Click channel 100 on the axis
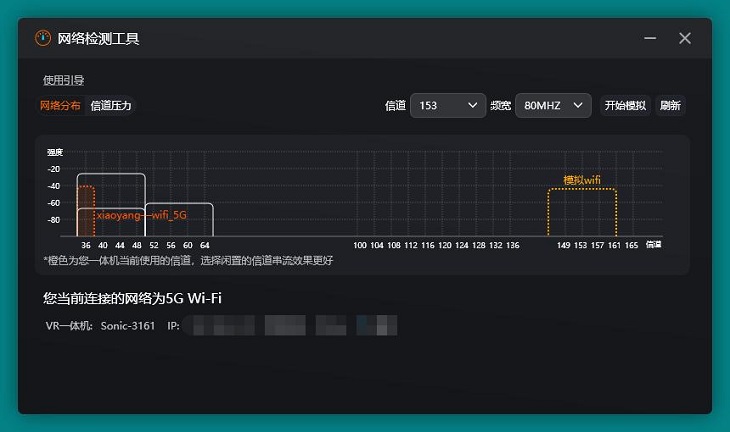The height and width of the screenshot is (432, 730). point(360,245)
